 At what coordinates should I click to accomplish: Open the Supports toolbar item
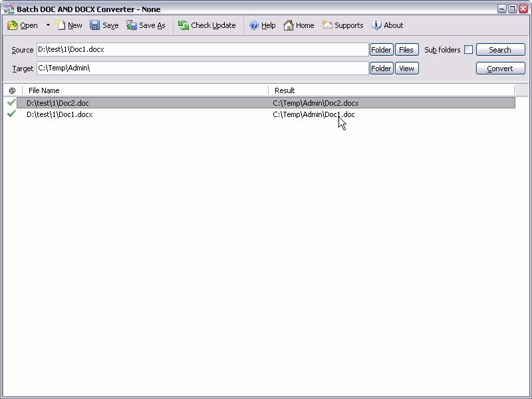coord(342,25)
